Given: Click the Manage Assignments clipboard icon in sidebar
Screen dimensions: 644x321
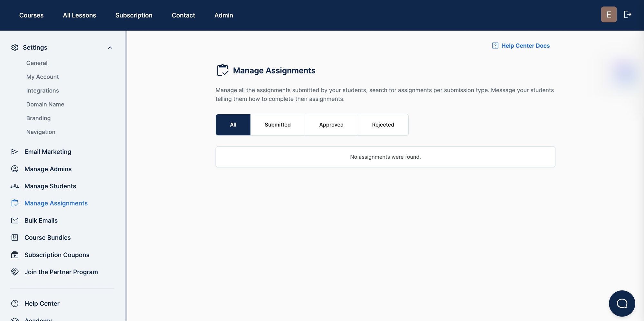Looking at the screenshot, I should pyautogui.click(x=15, y=203).
